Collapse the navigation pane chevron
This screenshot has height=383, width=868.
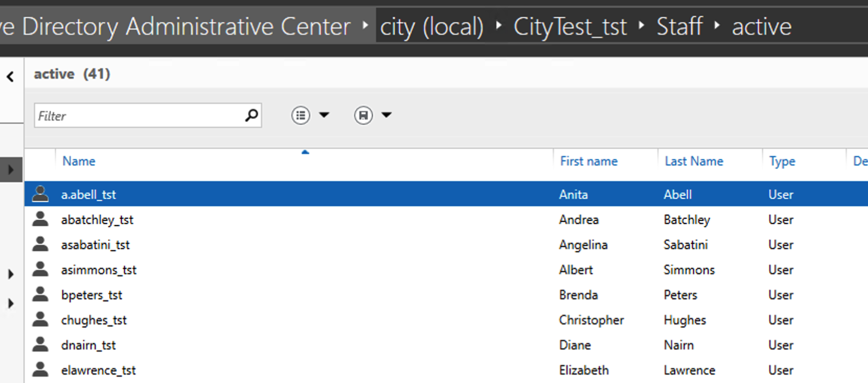10,77
